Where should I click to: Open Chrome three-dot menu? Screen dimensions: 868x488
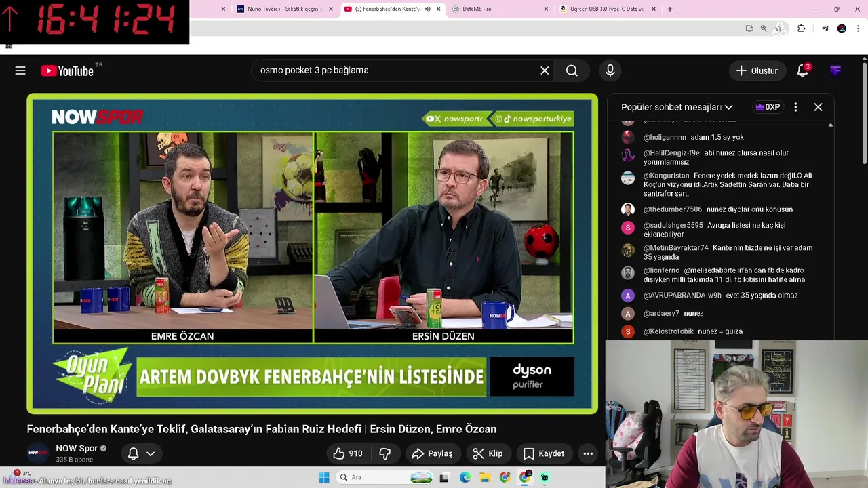pyautogui.click(x=858, y=28)
